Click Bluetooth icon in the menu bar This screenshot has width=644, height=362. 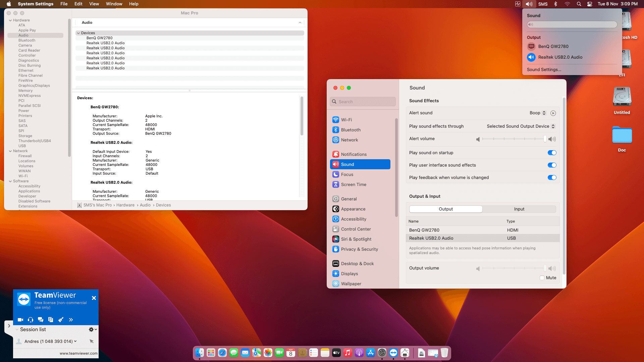pyautogui.click(x=555, y=4)
